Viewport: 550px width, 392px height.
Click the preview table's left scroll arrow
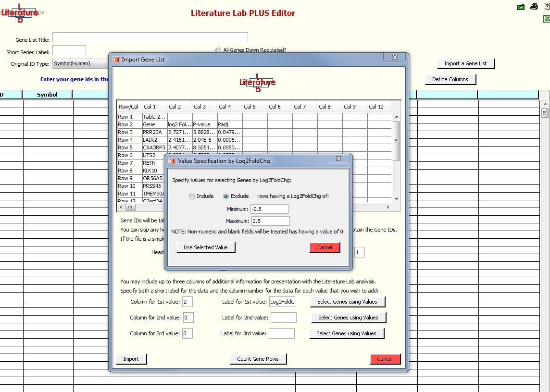tap(121, 207)
